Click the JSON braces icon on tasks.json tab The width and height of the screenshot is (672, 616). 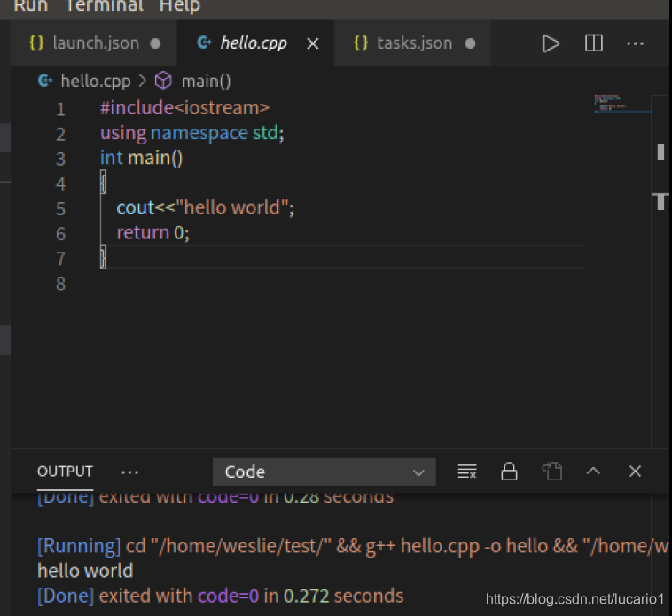click(361, 43)
